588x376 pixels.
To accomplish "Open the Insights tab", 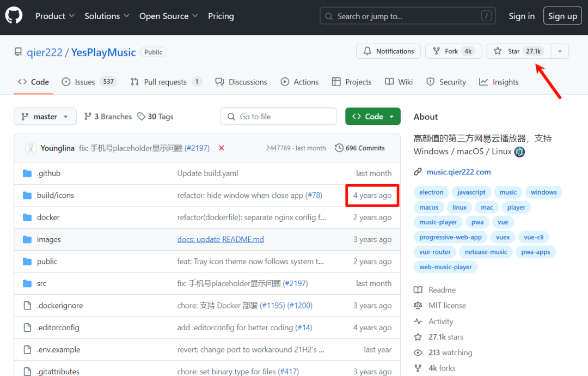I will point(499,82).
